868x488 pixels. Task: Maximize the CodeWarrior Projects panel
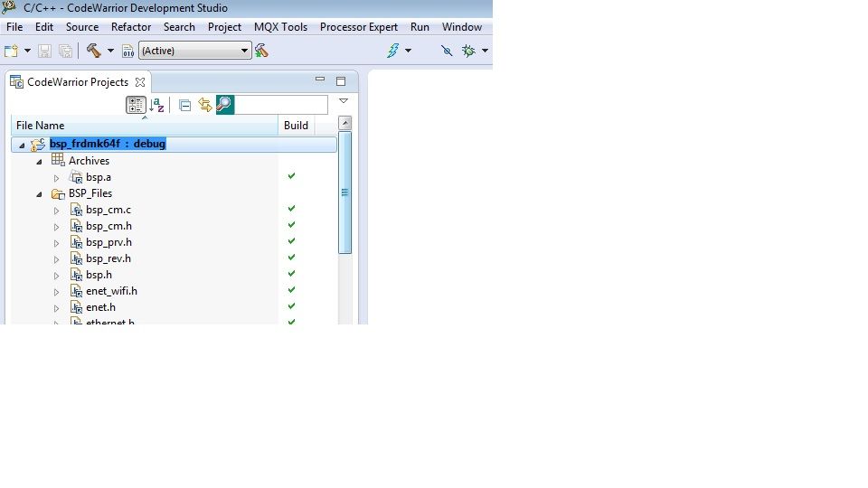click(x=341, y=81)
